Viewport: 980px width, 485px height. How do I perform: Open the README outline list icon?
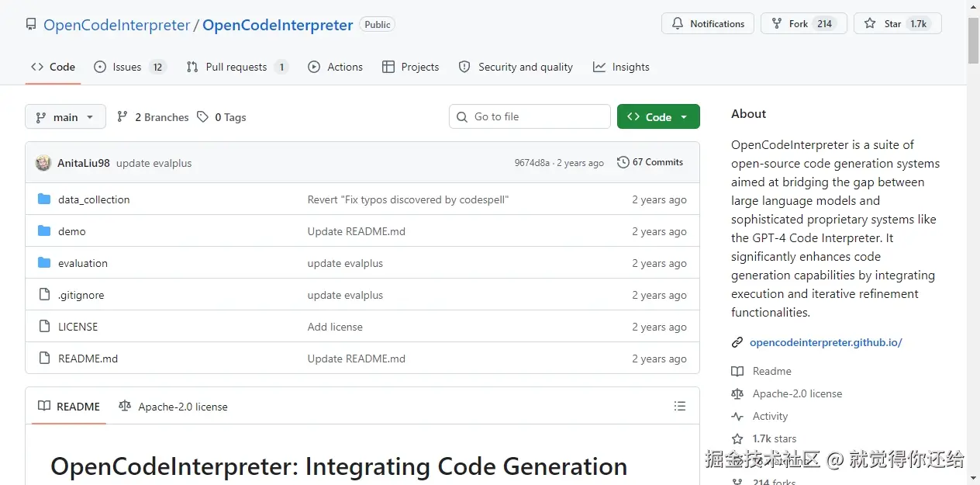pyautogui.click(x=680, y=406)
